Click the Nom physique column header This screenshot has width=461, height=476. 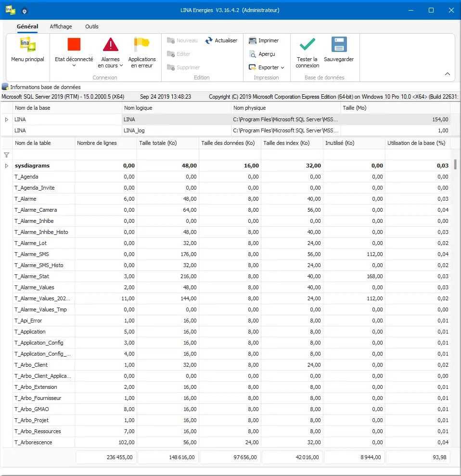285,108
